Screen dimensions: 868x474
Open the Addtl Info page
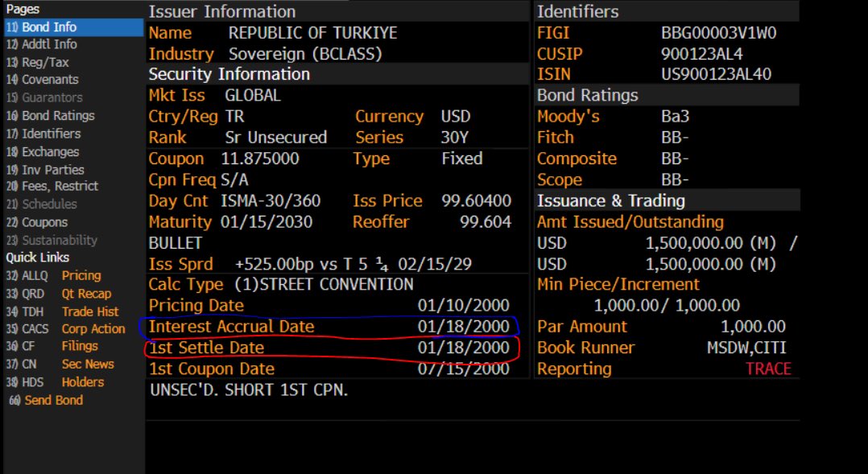point(42,44)
